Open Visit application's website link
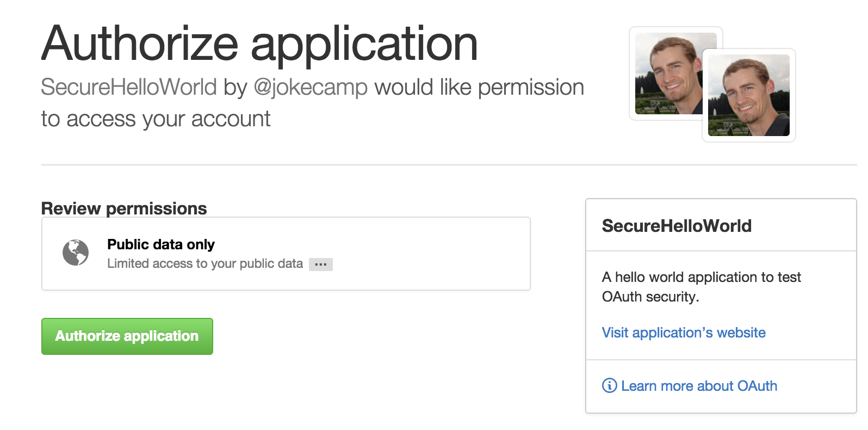 coord(683,332)
